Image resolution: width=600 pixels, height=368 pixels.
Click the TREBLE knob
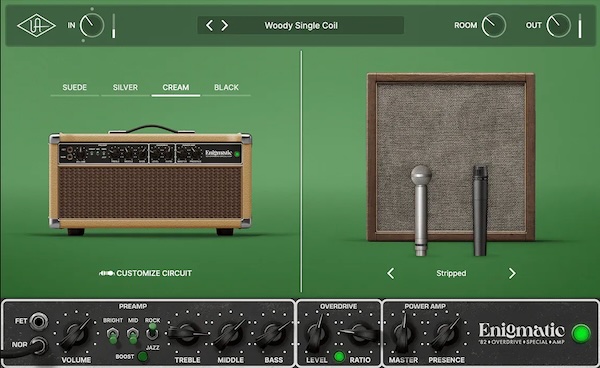click(x=187, y=334)
